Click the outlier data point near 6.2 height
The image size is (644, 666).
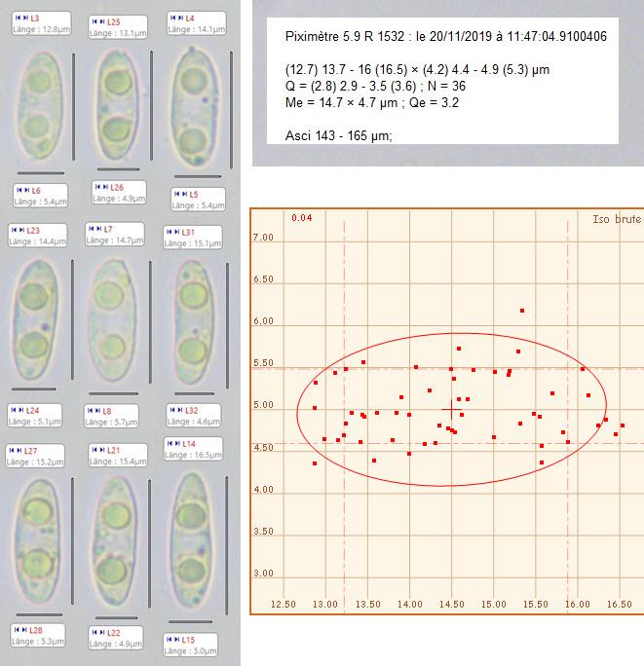click(522, 311)
